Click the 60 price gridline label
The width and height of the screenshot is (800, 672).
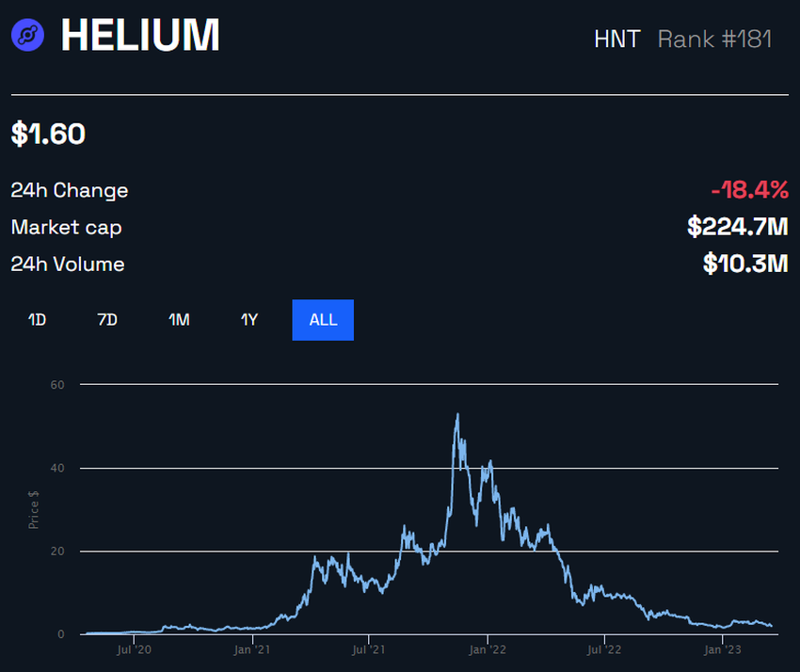(56, 384)
